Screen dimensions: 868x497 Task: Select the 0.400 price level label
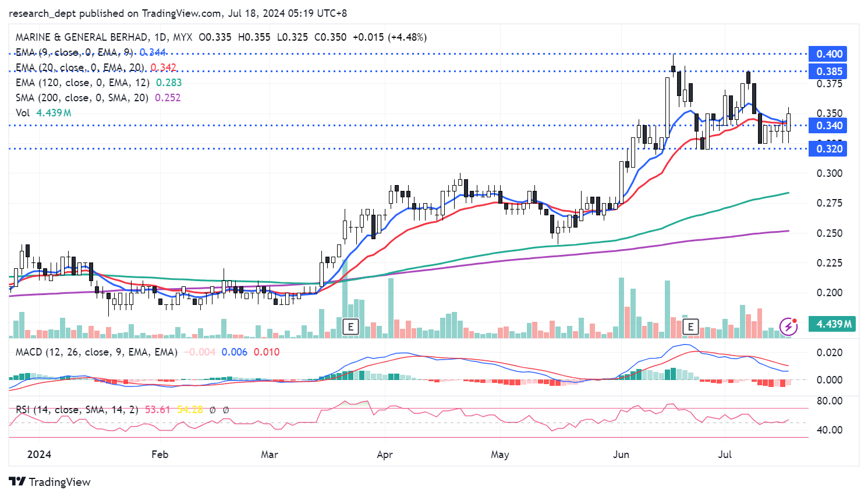click(x=828, y=54)
